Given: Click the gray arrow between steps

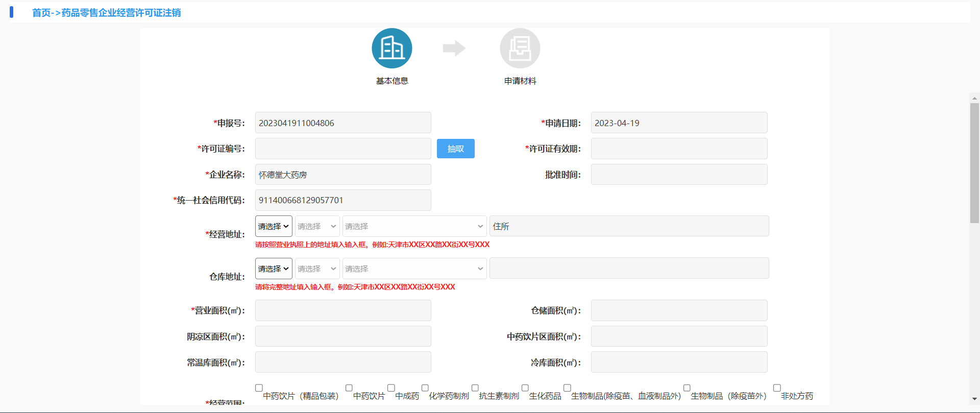Looking at the screenshot, I should tap(454, 48).
